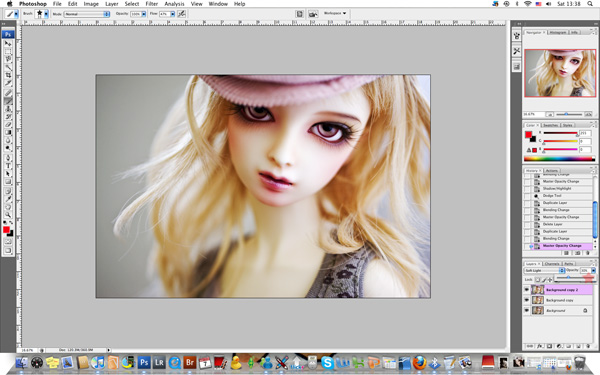
Task: Select the Eyedropper tool
Action: [8, 199]
